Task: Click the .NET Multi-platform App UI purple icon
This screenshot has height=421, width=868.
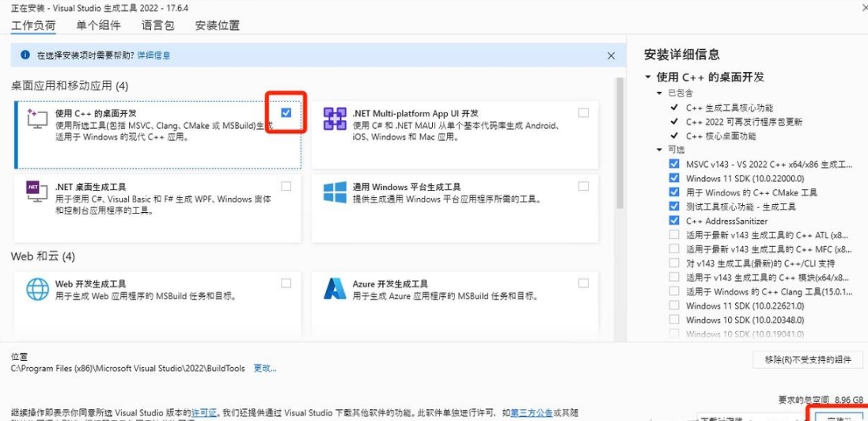Action: pyautogui.click(x=335, y=119)
